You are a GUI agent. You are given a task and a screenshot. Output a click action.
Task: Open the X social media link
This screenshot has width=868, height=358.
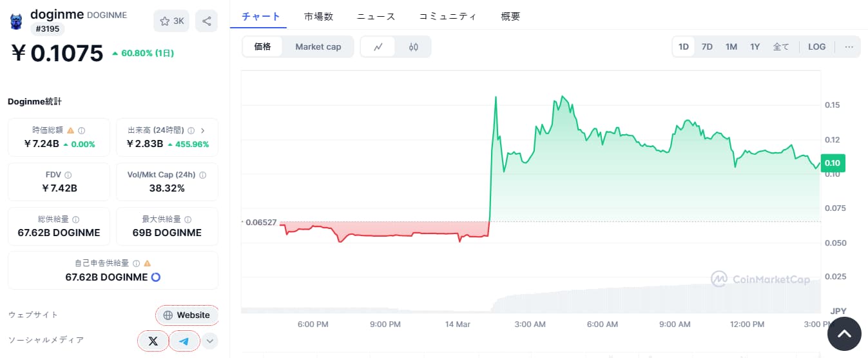point(153,341)
